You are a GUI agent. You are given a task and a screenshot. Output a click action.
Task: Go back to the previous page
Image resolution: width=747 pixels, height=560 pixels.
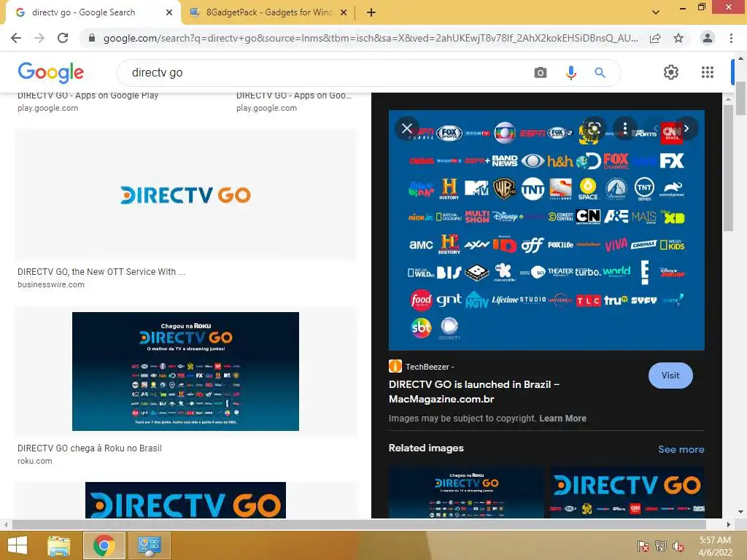click(x=16, y=38)
